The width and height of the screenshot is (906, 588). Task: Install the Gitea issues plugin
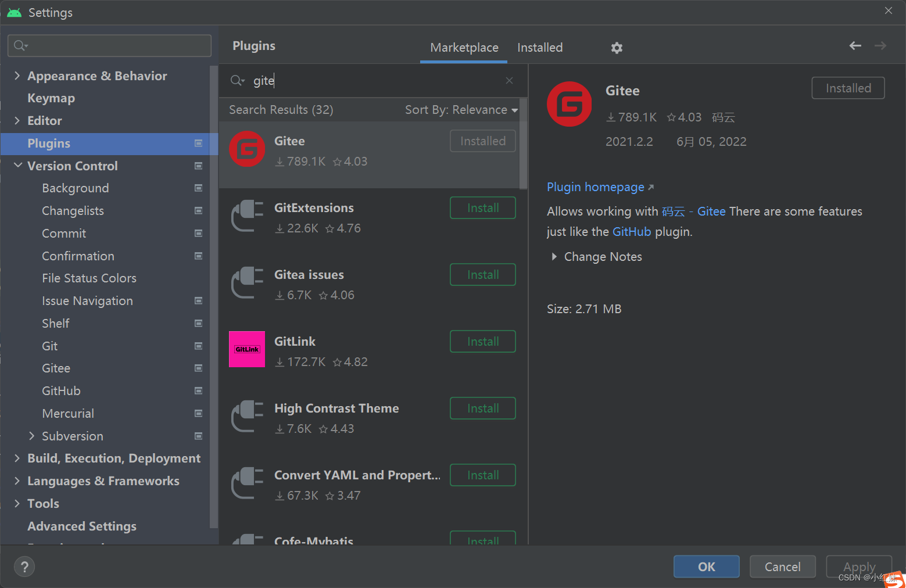point(483,275)
